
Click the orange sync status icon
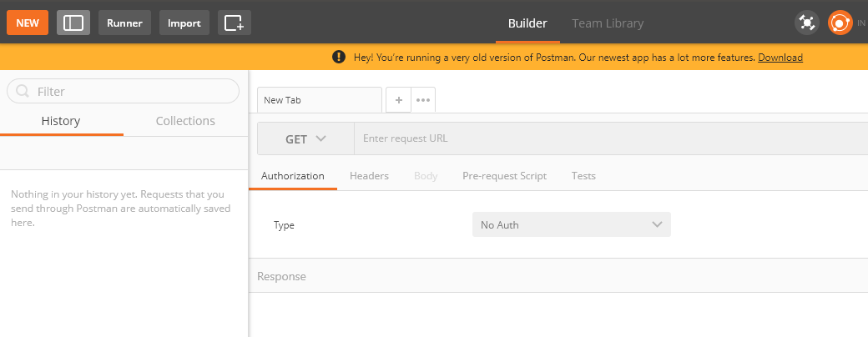[x=840, y=23]
